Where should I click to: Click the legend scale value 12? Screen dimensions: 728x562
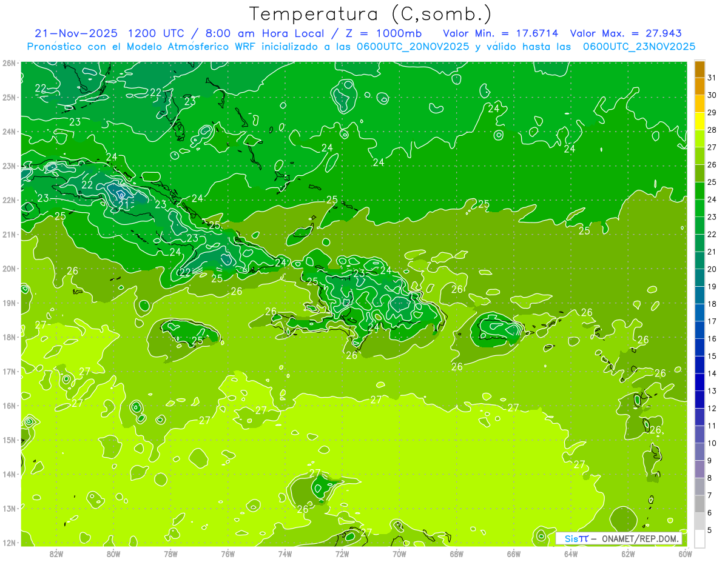(x=712, y=409)
